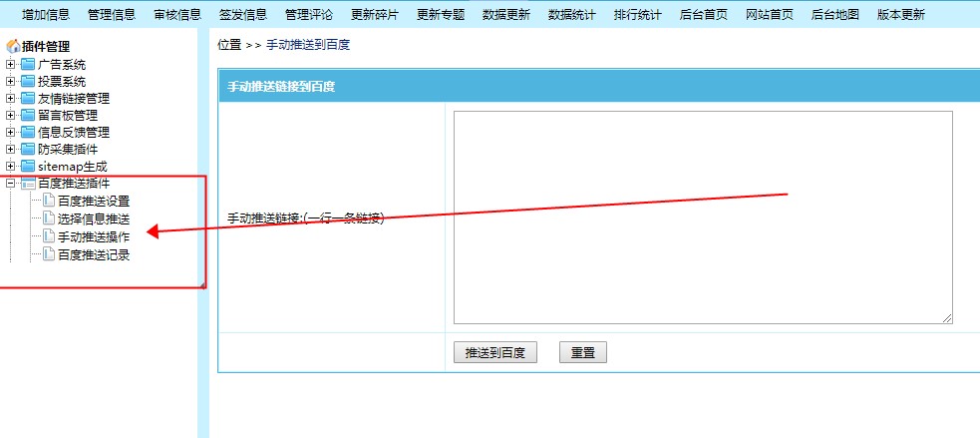Expand the 广告系统 tree node
The width and height of the screenshot is (980, 438).
[x=10, y=65]
